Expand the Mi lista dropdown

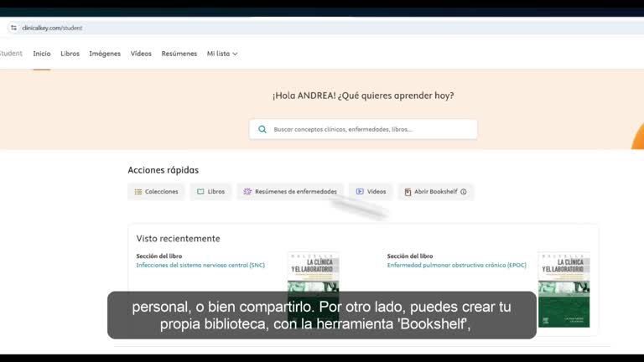(222, 54)
